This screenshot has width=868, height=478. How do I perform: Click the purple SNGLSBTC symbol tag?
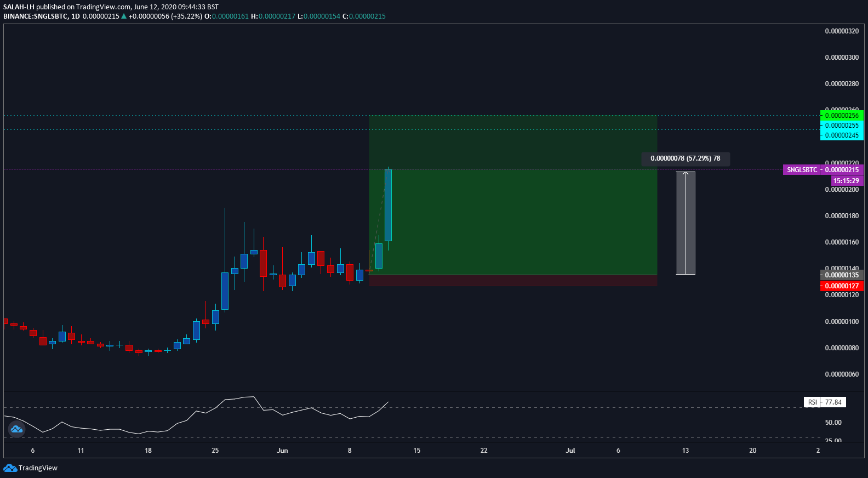802,170
